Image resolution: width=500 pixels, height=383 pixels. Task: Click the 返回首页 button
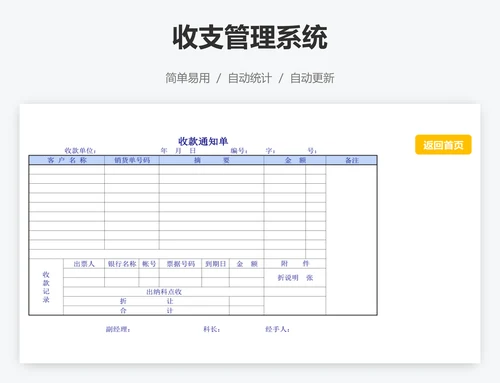coord(443,145)
